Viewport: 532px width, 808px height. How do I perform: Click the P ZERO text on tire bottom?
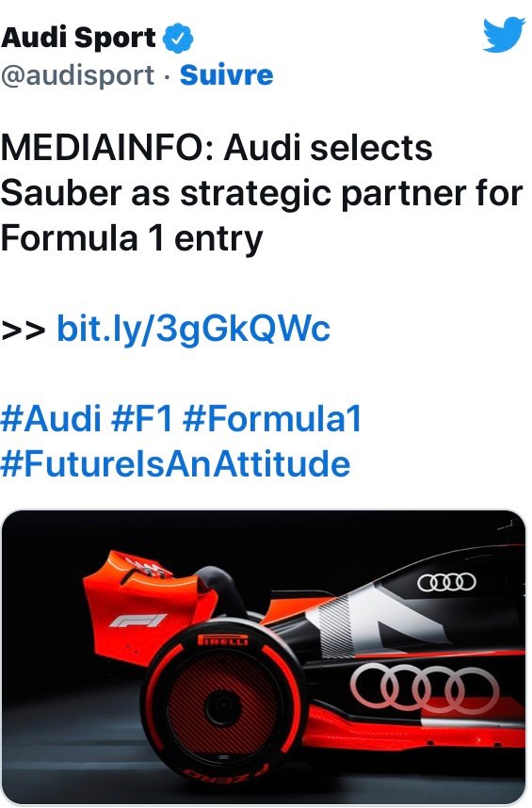(226, 774)
